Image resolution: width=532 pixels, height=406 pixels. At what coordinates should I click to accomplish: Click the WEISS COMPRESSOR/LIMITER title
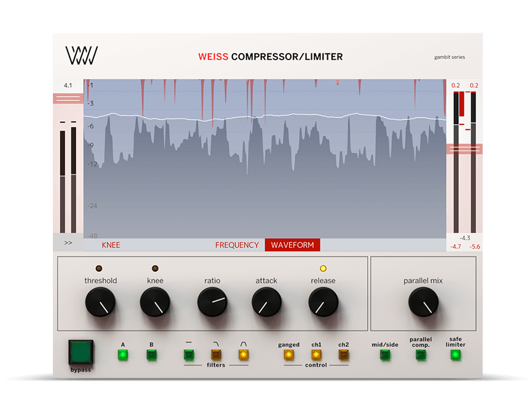(x=271, y=57)
